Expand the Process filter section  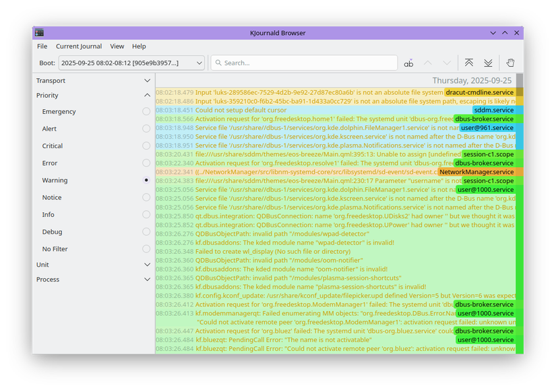click(146, 280)
